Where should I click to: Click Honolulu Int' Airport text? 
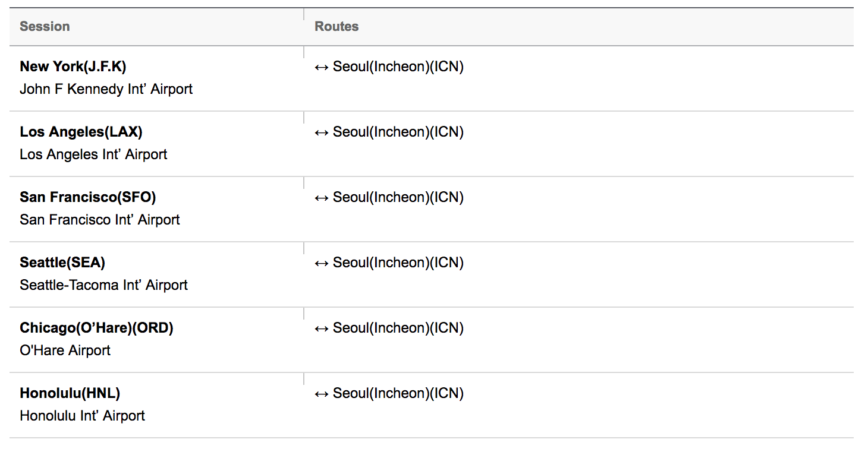click(83, 416)
